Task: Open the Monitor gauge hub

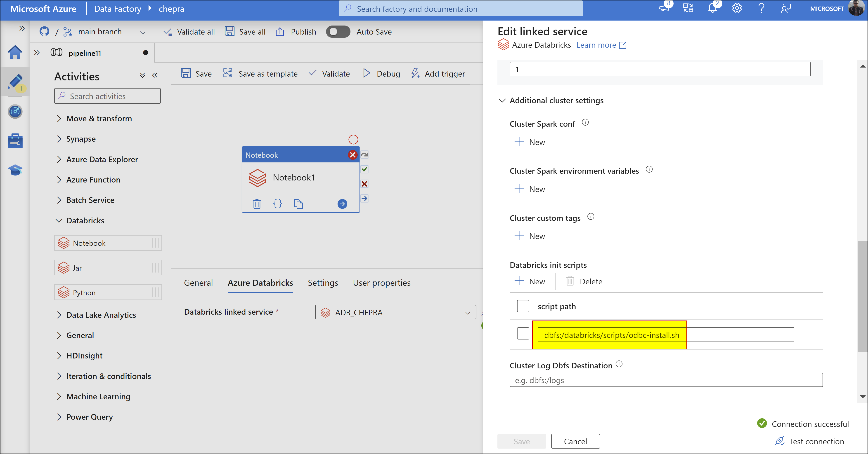Action: point(15,111)
